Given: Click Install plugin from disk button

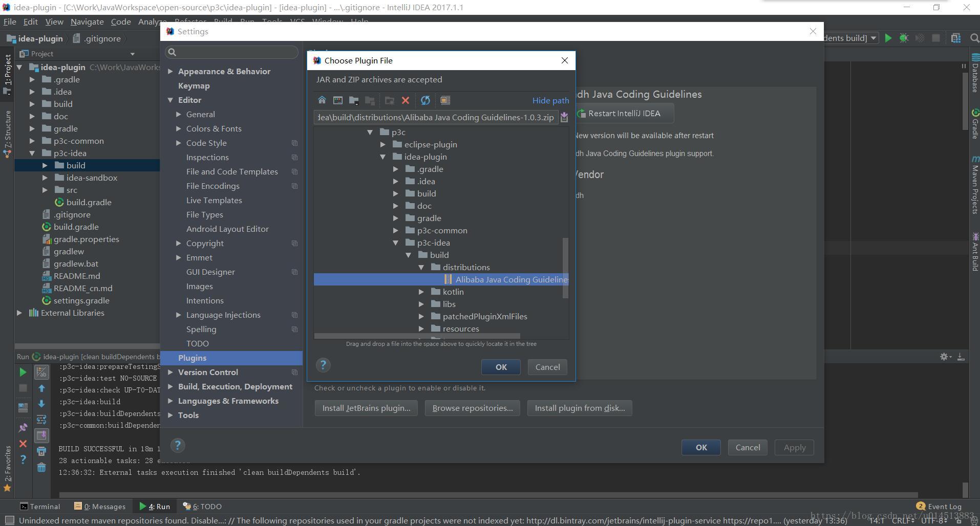Looking at the screenshot, I should [580, 408].
